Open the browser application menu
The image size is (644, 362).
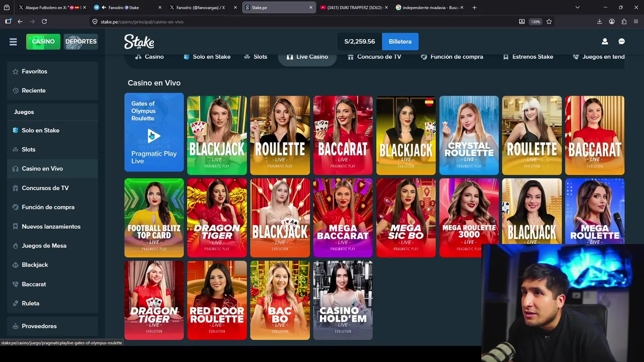point(636,22)
